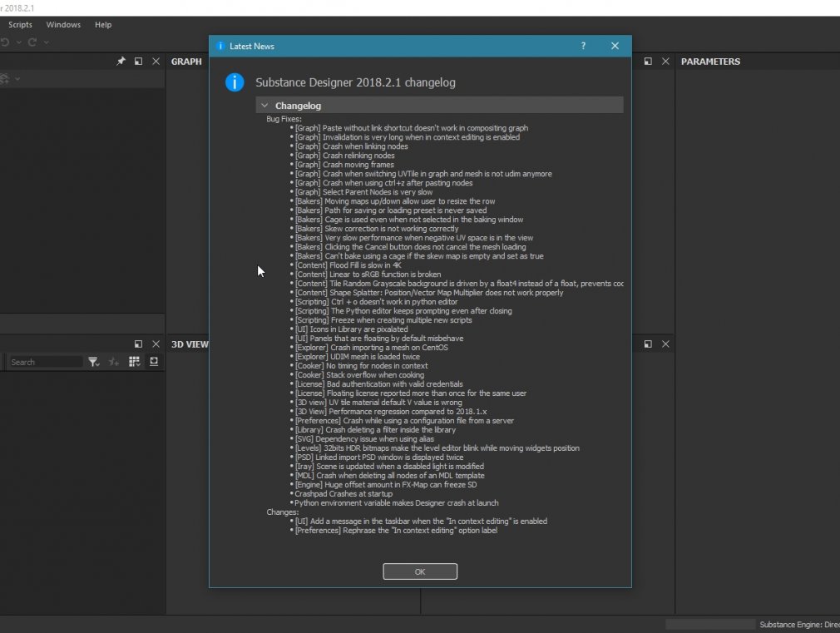This screenshot has width=840, height=633.
Task: Click the large blue info icon
Action: coord(235,82)
